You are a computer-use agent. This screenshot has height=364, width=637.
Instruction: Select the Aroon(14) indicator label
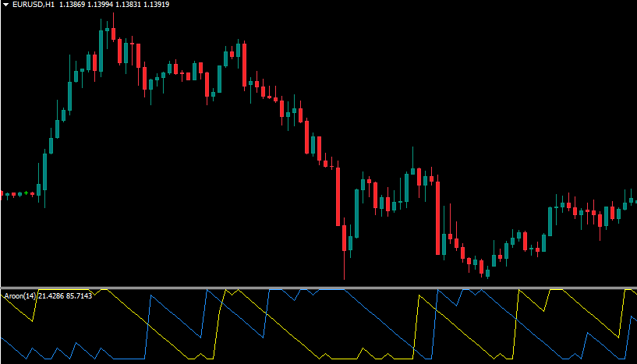(19, 295)
